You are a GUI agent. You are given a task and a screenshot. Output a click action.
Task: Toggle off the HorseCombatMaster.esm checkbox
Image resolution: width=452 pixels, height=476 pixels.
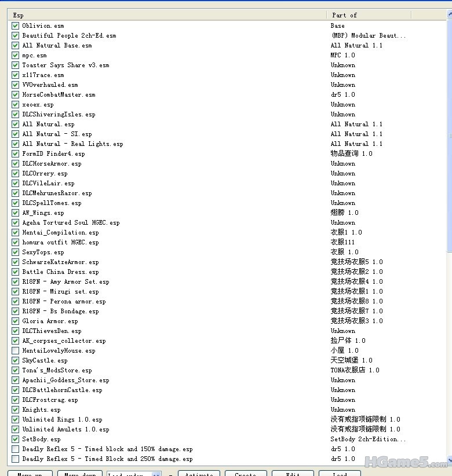tap(15, 94)
